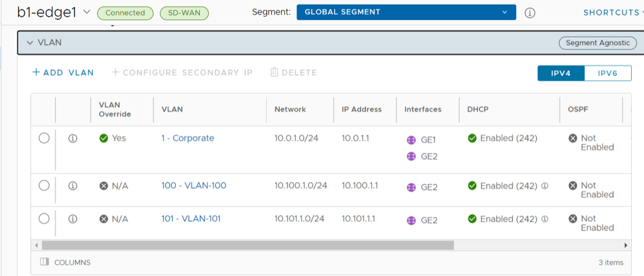This screenshot has height=276, width=644.
Task: Click the info icon in VLAN-101 row
Action: pos(73,219)
